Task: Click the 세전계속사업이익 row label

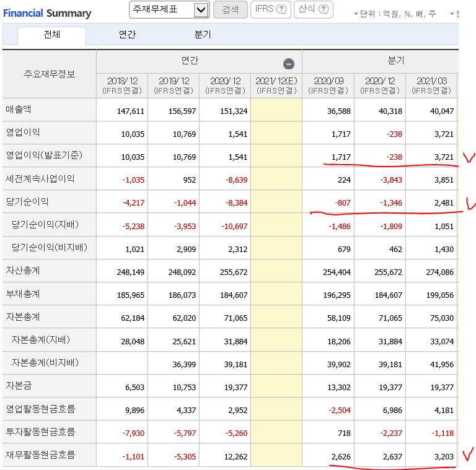Action: click(x=40, y=178)
